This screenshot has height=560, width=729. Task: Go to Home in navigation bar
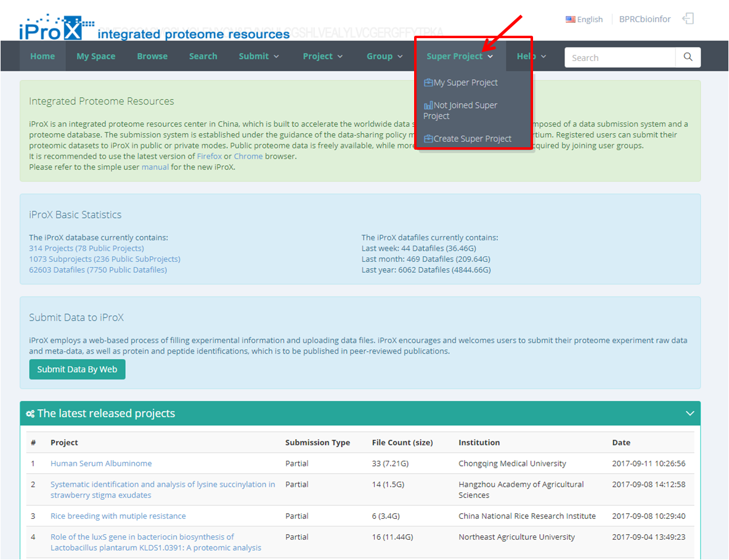[43, 56]
